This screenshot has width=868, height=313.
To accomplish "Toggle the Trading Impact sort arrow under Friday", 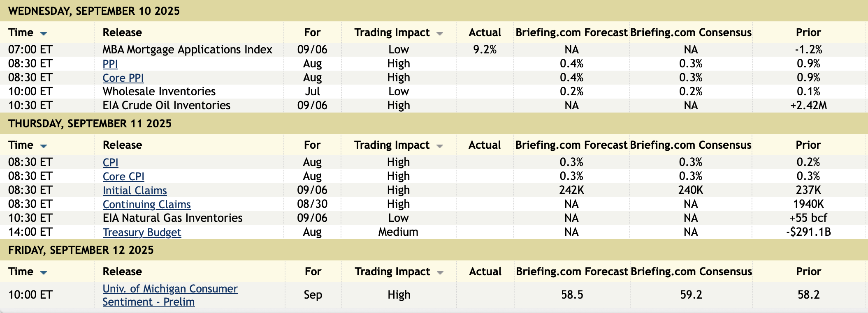I will click(x=440, y=272).
